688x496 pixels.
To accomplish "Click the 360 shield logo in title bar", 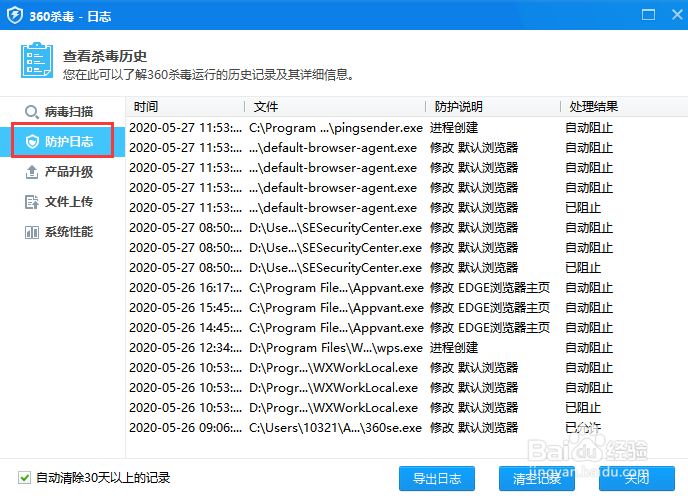I will pyautogui.click(x=15, y=15).
